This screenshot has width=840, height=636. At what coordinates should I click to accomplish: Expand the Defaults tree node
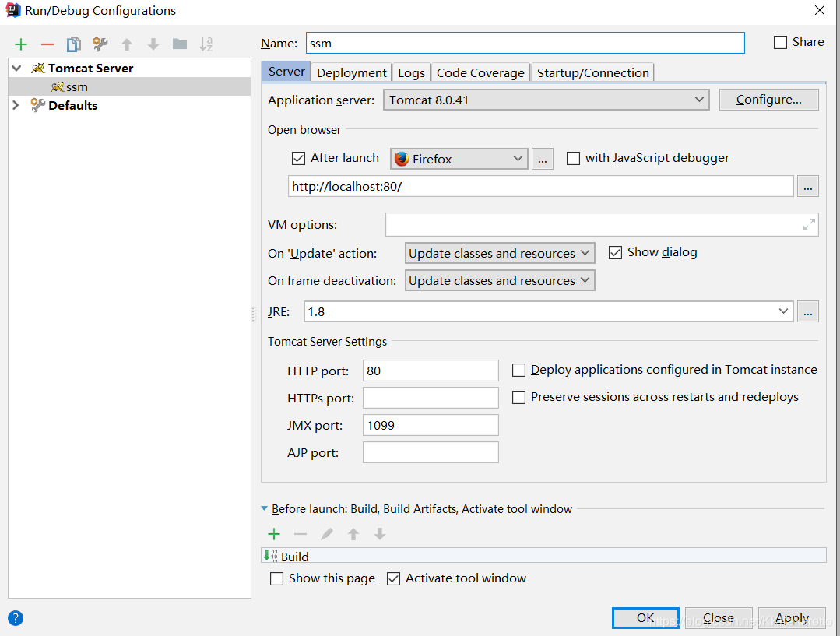coord(16,105)
